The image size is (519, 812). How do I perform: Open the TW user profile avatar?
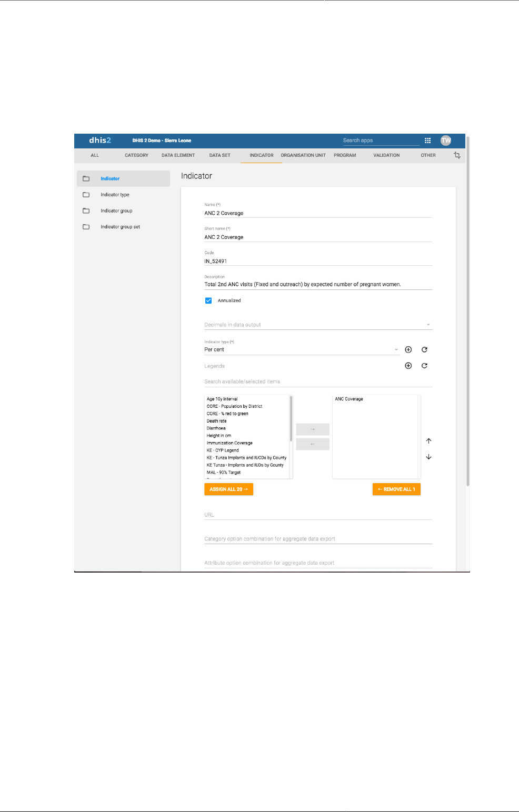coord(446,141)
